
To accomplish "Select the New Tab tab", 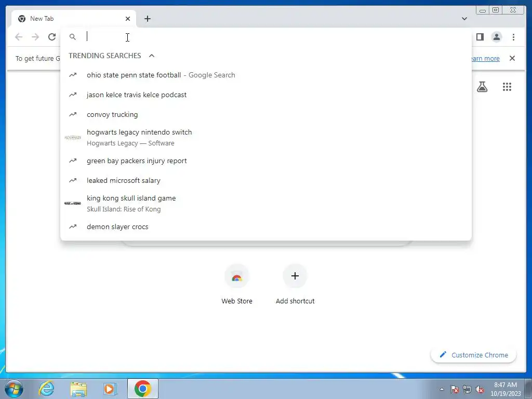I will click(x=74, y=19).
